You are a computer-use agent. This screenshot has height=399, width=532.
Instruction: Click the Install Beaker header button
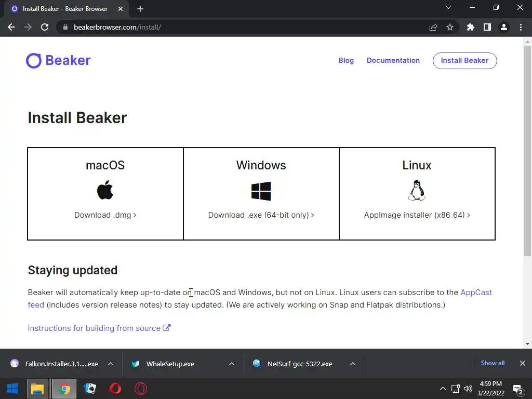[x=465, y=61]
